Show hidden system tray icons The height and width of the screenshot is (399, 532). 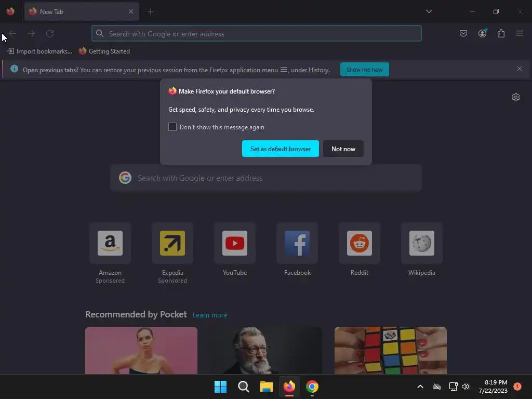[420, 387]
